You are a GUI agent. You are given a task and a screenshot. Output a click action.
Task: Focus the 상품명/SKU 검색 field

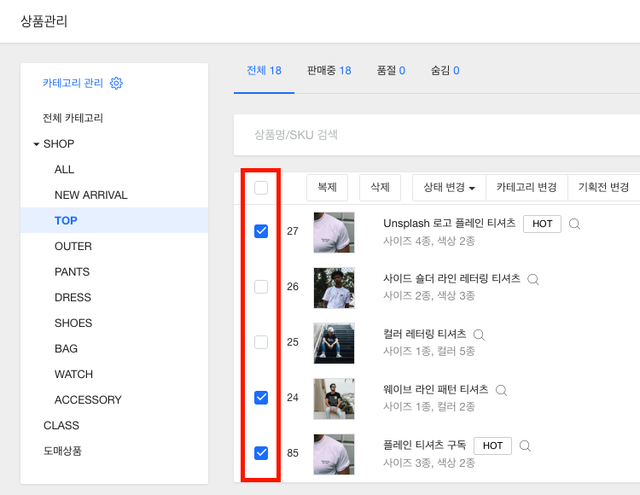pos(437,135)
